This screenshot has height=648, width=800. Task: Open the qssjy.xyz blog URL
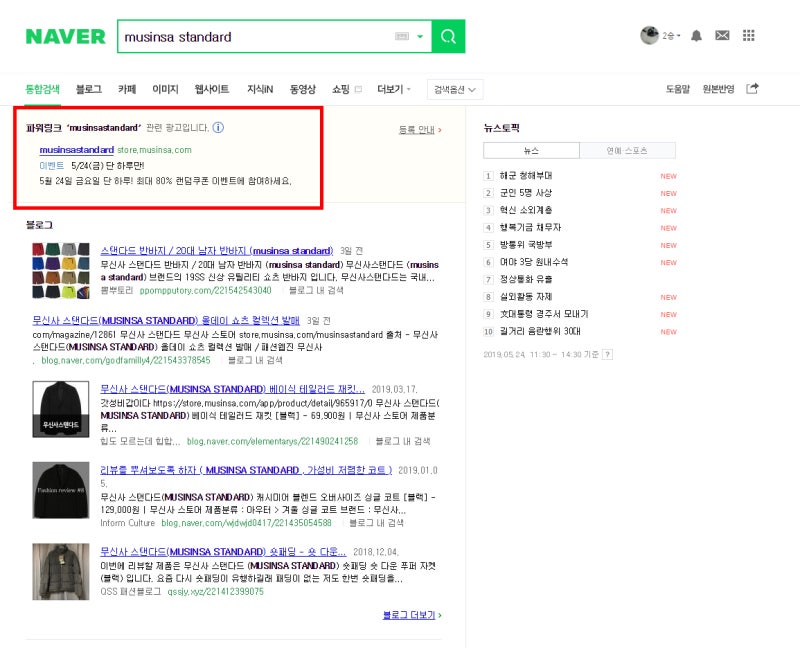click(215, 592)
